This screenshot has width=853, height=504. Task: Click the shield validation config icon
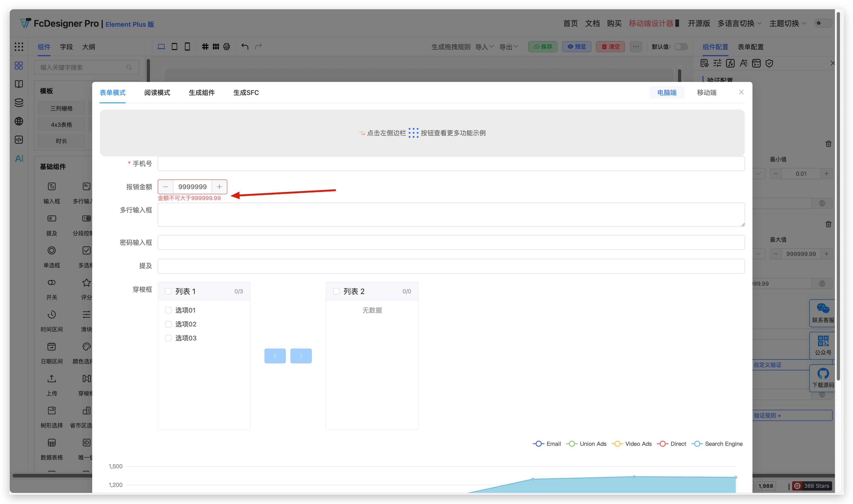769,63
